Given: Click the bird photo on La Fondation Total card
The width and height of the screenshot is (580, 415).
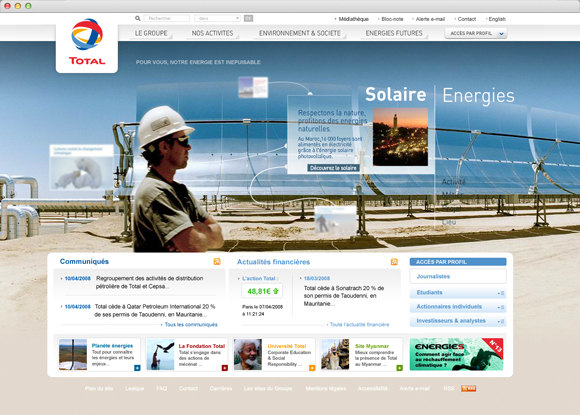Looking at the screenshot, I should [160, 354].
